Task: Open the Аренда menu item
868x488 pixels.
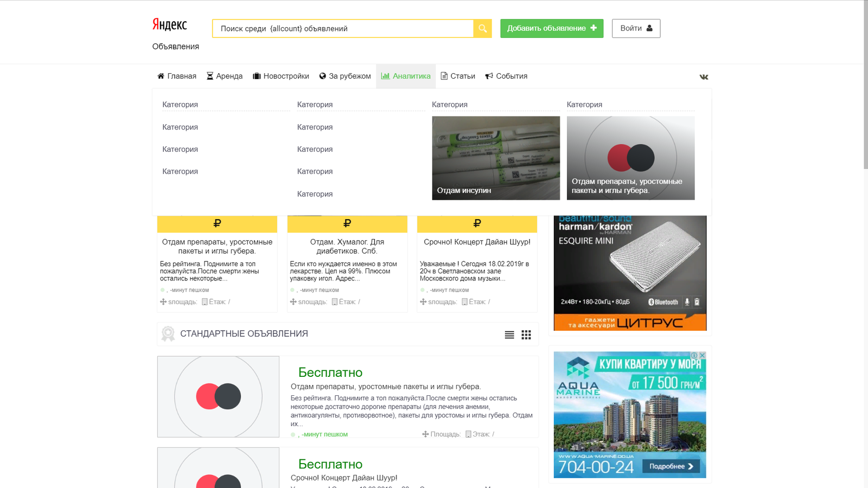Action: (225, 76)
